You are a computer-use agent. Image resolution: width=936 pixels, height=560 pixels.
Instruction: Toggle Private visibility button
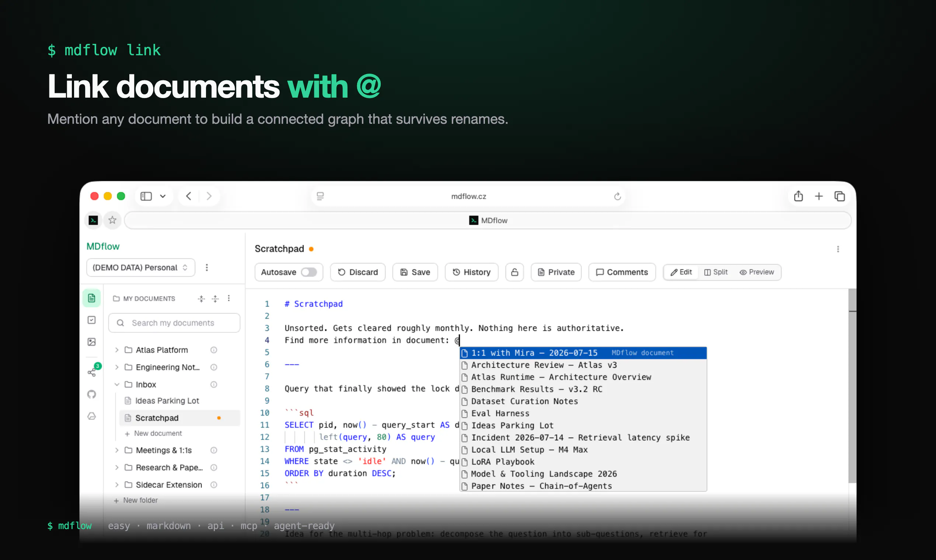point(556,272)
